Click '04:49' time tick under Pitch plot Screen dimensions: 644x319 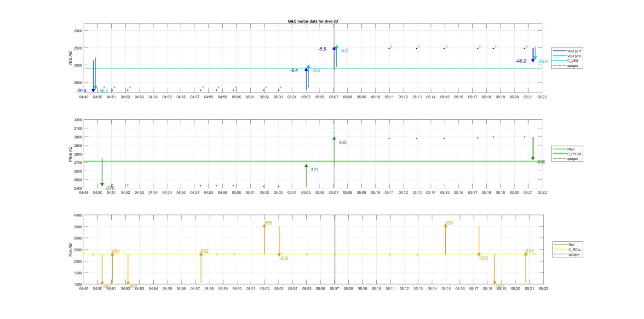[84, 192]
